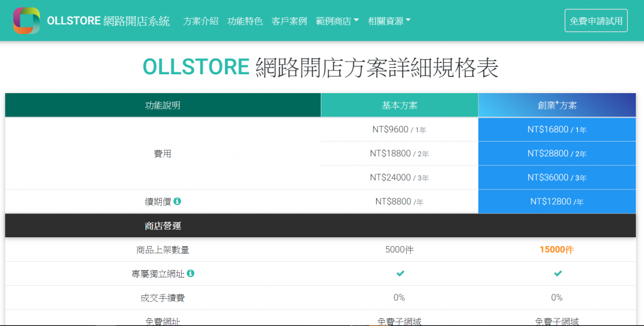Click the 基本方案 column header
644x326 pixels.
click(399, 105)
